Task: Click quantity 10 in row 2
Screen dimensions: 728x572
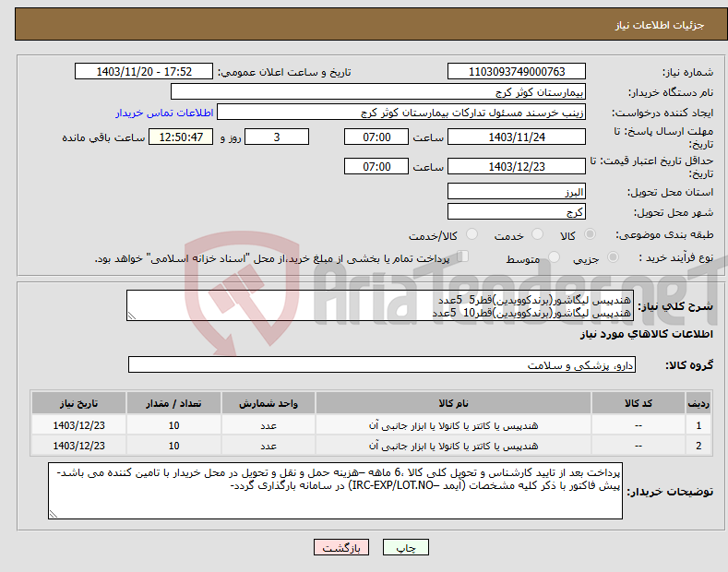Action: [x=173, y=446]
